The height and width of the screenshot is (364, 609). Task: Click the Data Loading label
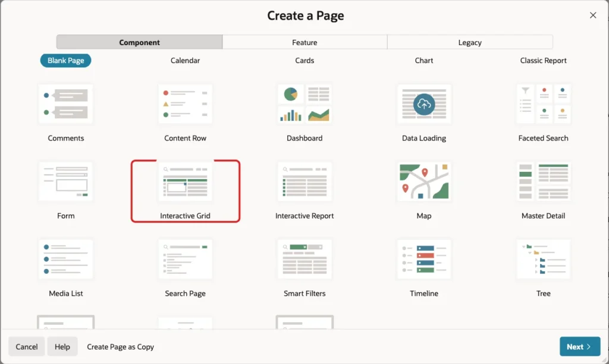click(423, 138)
